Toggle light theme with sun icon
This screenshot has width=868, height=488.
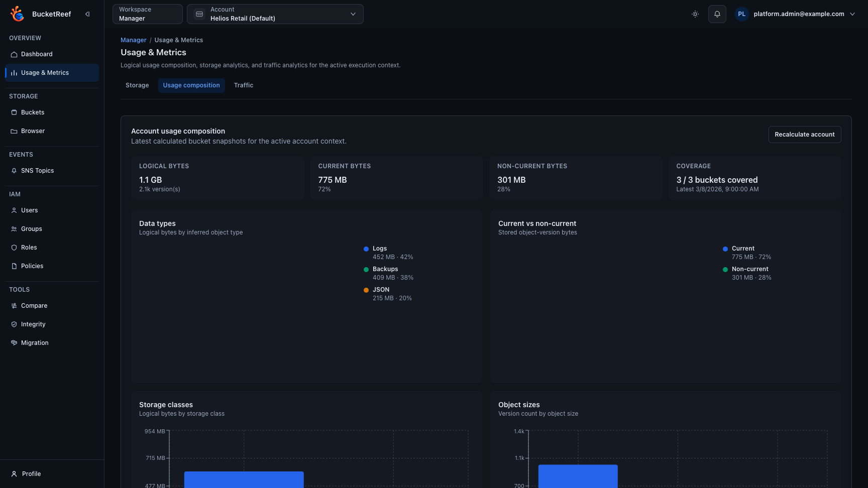pos(695,14)
